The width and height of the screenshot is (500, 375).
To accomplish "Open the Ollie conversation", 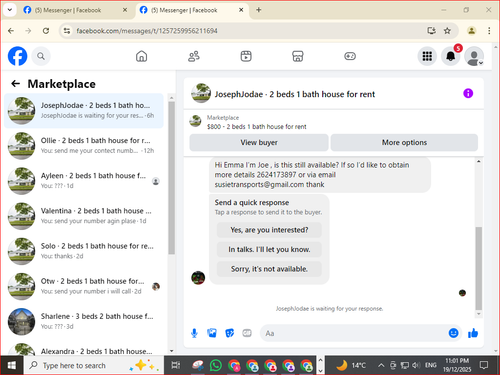I will (x=84, y=146).
